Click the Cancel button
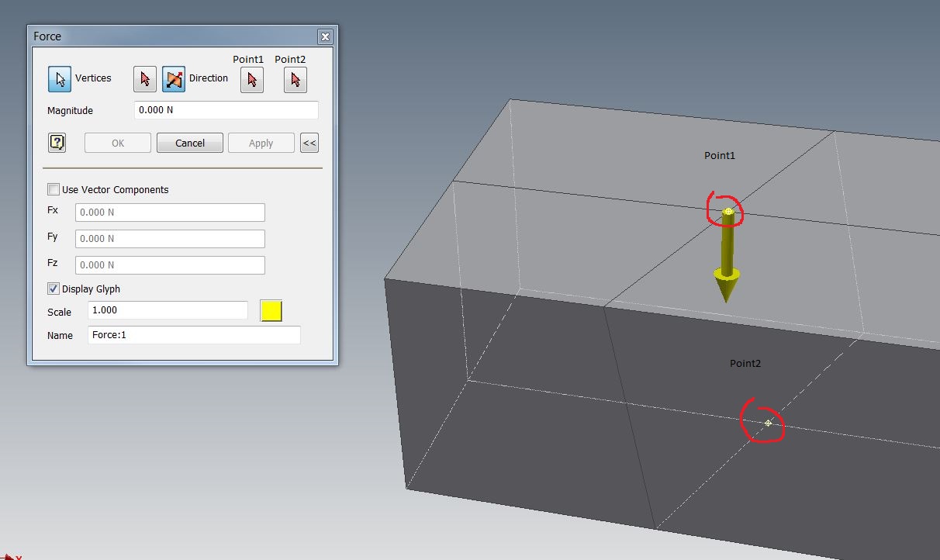 tap(190, 143)
